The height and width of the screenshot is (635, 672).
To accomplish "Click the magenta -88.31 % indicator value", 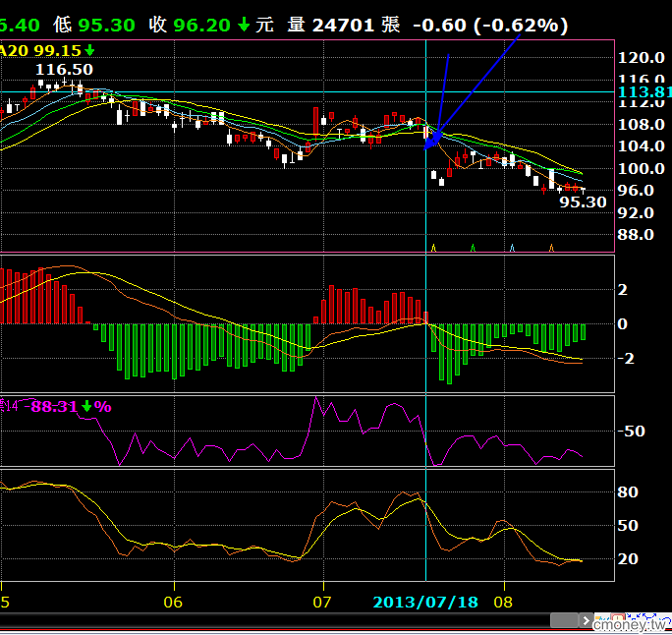I will (x=68, y=406).
